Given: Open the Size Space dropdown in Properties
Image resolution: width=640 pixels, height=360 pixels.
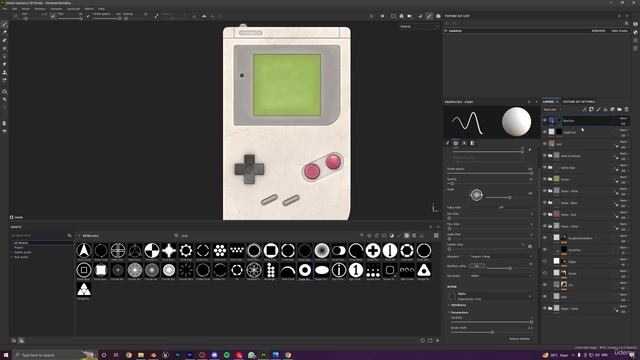Looking at the screenshot, I should [501, 276].
